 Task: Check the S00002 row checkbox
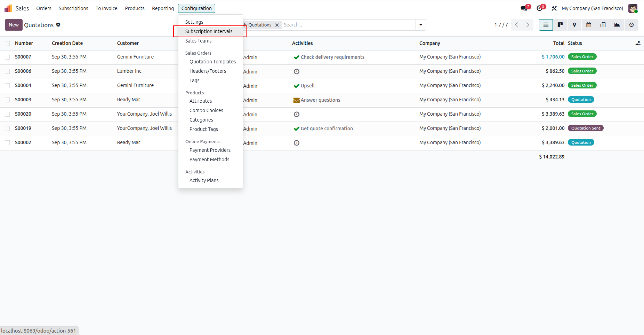[7, 143]
